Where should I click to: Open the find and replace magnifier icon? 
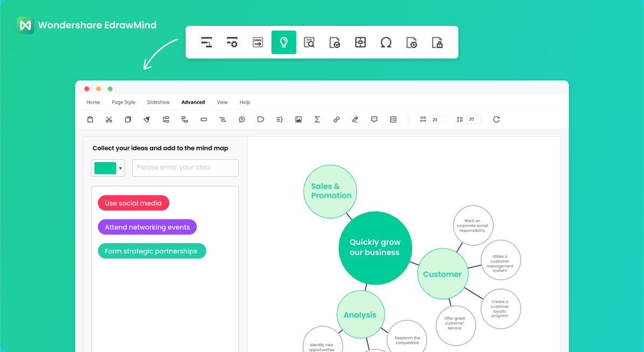(x=309, y=42)
